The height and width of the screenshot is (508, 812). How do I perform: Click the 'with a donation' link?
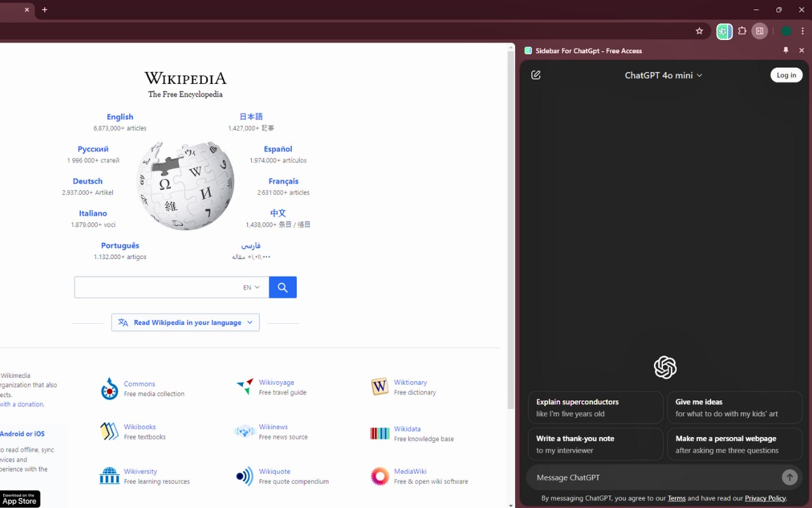pos(22,404)
